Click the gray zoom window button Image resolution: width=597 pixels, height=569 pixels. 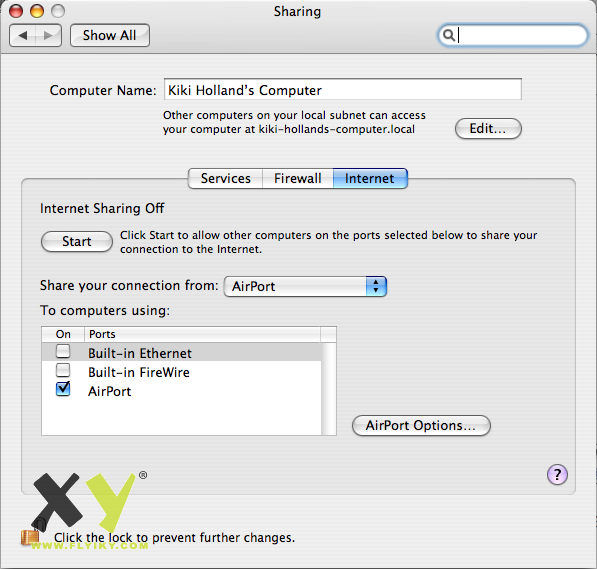click(58, 11)
